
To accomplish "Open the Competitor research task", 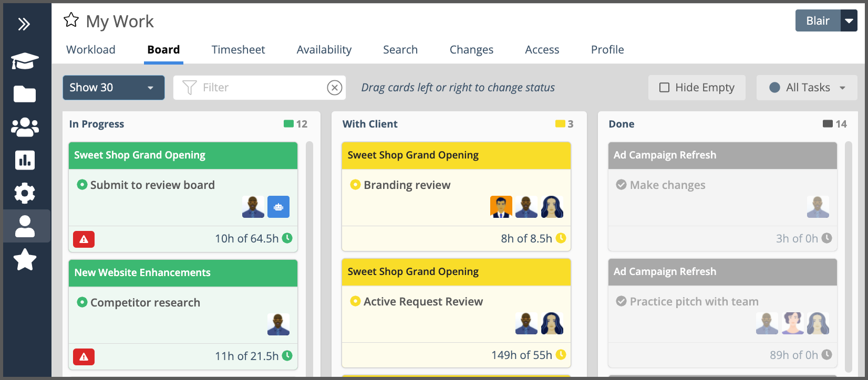I will click(145, 302).
